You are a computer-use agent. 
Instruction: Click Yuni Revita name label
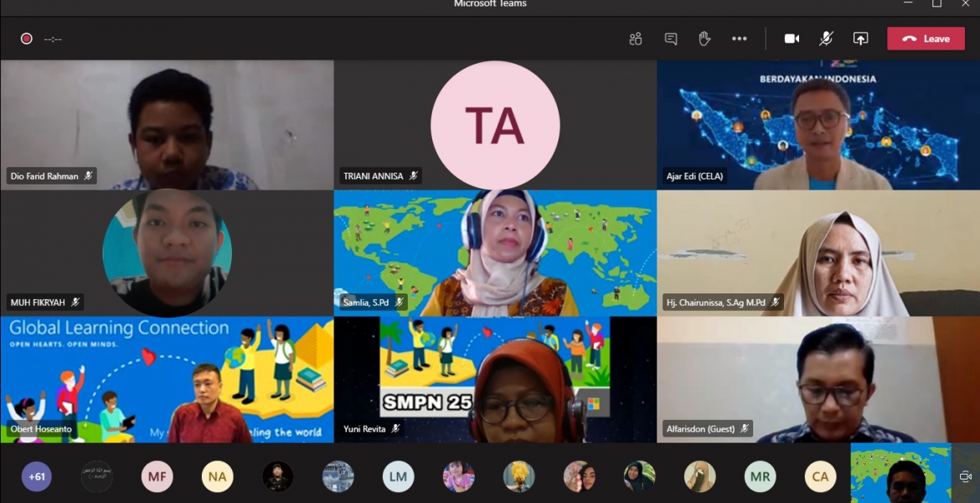pos(364,429)
